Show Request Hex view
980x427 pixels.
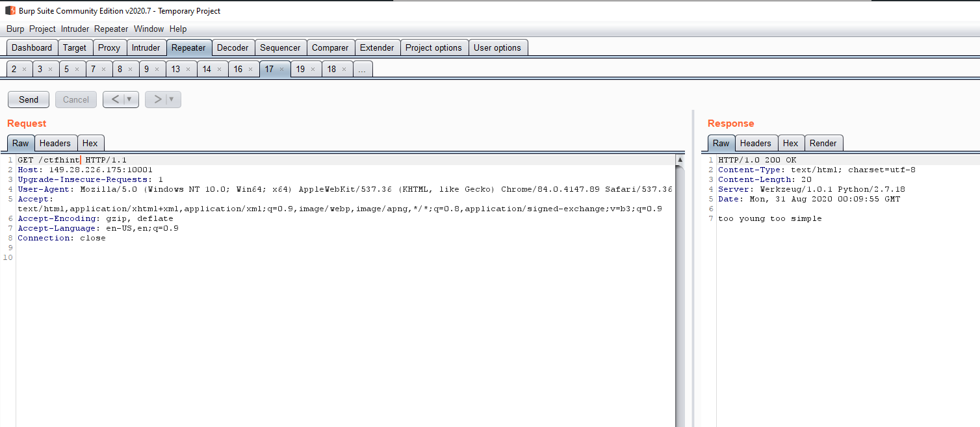(x=90, y=143)
